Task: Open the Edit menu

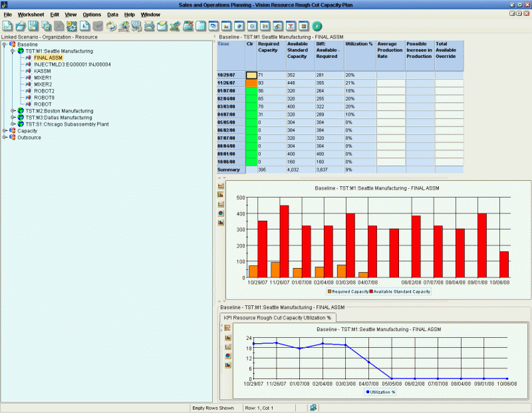Action: (x=55, y=15)
